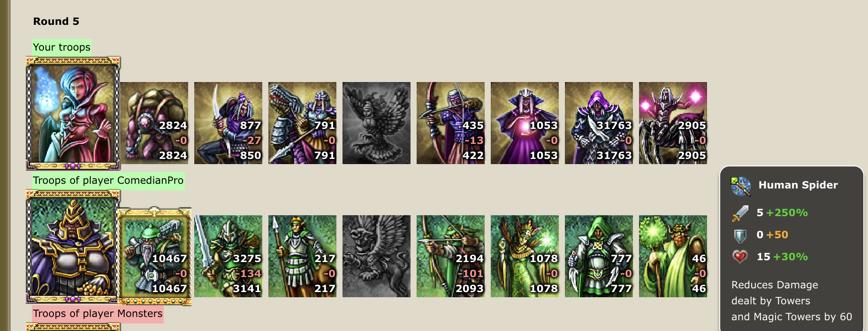Viewport: 868px width, 331px height.
Task: Select ComedianPro's archer unit showing 2194
Action: tap(450, 256)
